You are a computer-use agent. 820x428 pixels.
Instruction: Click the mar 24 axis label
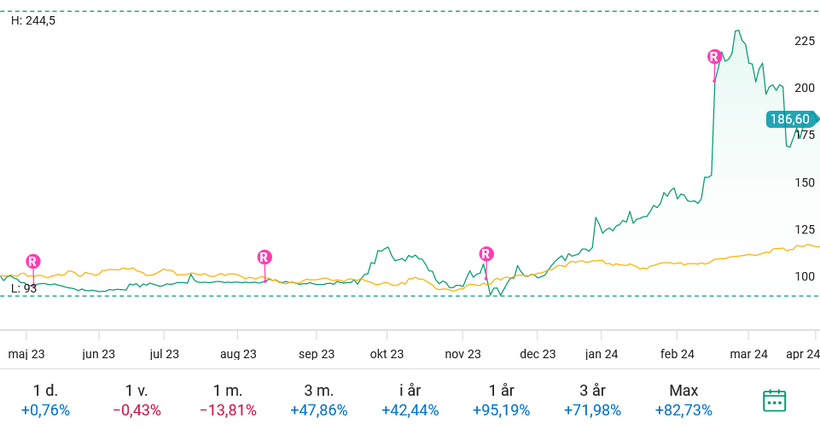(x=748, y=354)
